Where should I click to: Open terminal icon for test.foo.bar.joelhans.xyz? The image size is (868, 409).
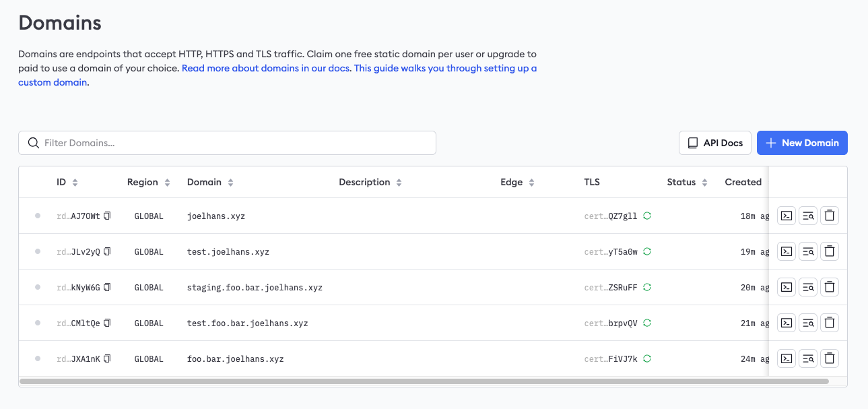pos(786,323)
